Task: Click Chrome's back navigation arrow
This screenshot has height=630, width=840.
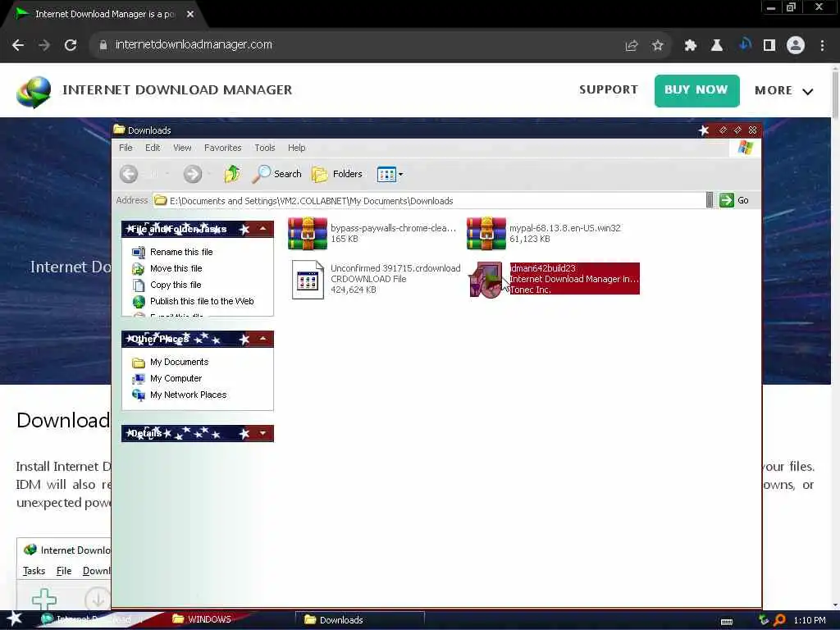Action: coord(18,45)
